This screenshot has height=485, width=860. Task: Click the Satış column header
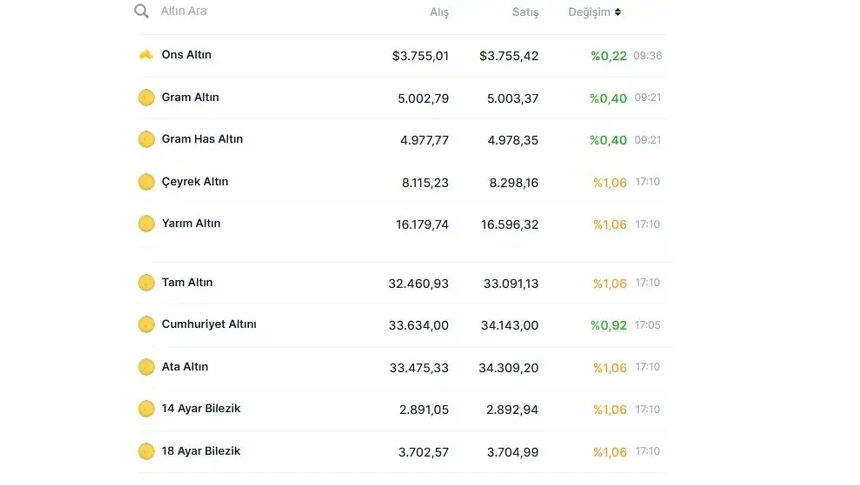525,13
